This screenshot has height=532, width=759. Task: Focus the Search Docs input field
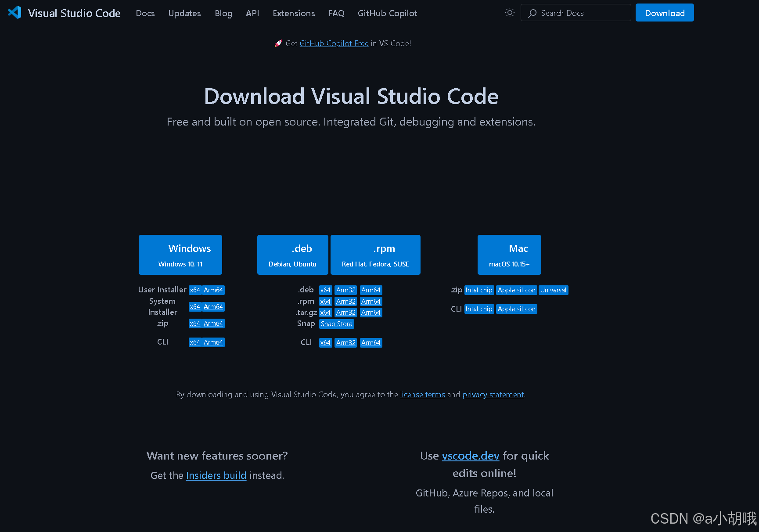pyautogui.click(x=576, y=13)
